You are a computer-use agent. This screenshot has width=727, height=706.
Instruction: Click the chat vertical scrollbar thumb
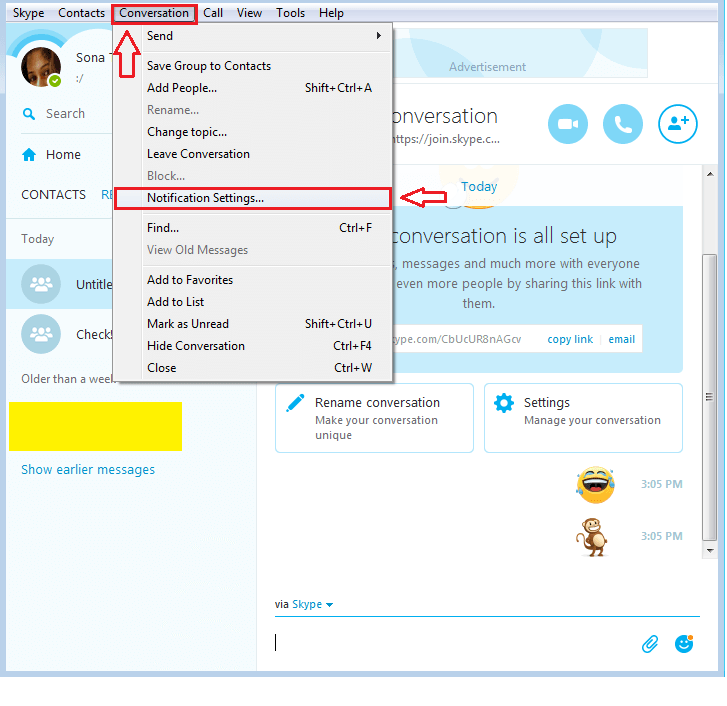(x=709, y=397)
